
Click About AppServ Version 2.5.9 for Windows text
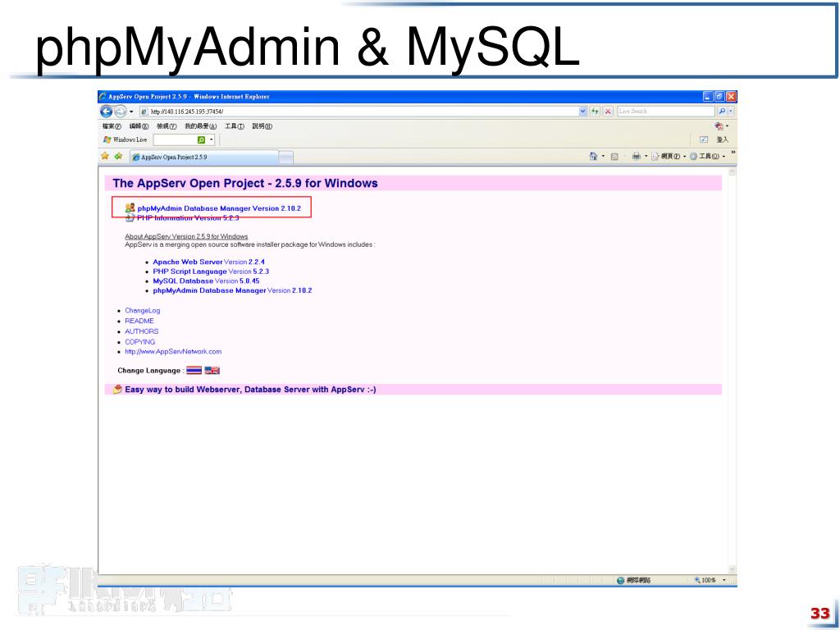(186, 236)
